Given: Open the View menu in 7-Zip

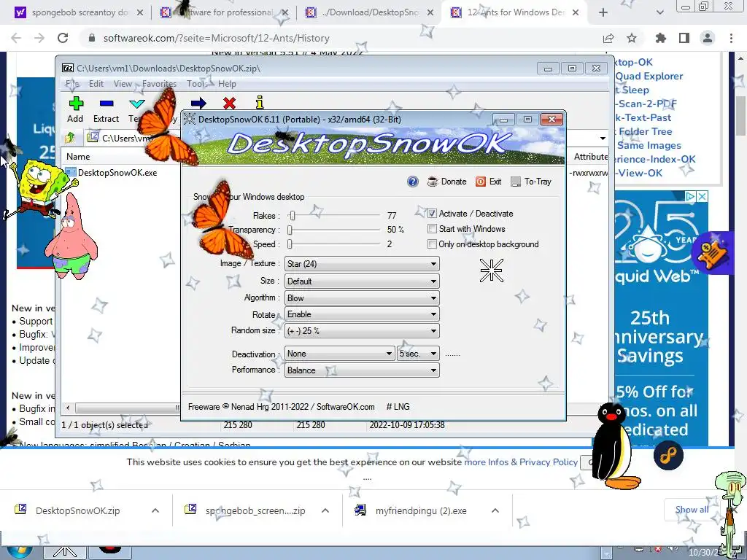Looking at the screenshot, I should (123, 84).
